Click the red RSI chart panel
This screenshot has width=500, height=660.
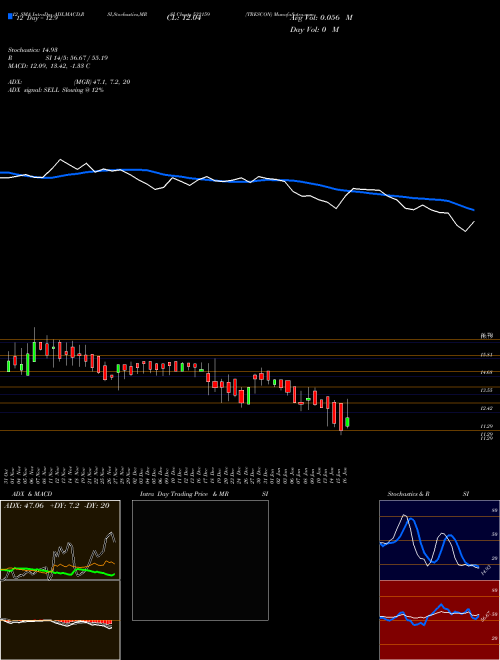[439, 620]
